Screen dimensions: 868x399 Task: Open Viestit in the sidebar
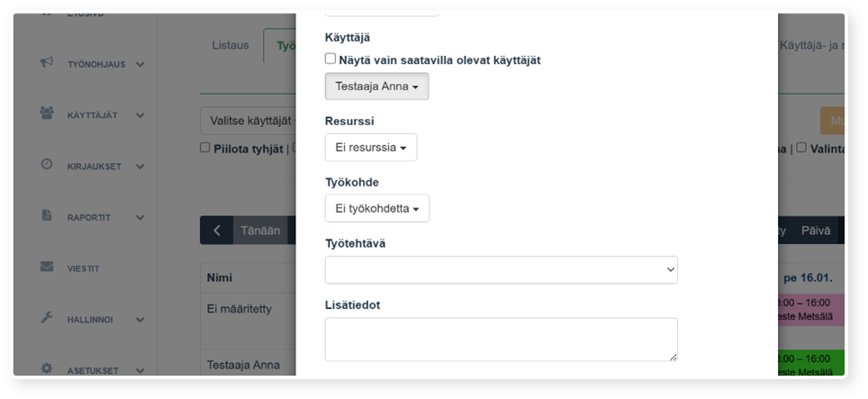[84, 269]
